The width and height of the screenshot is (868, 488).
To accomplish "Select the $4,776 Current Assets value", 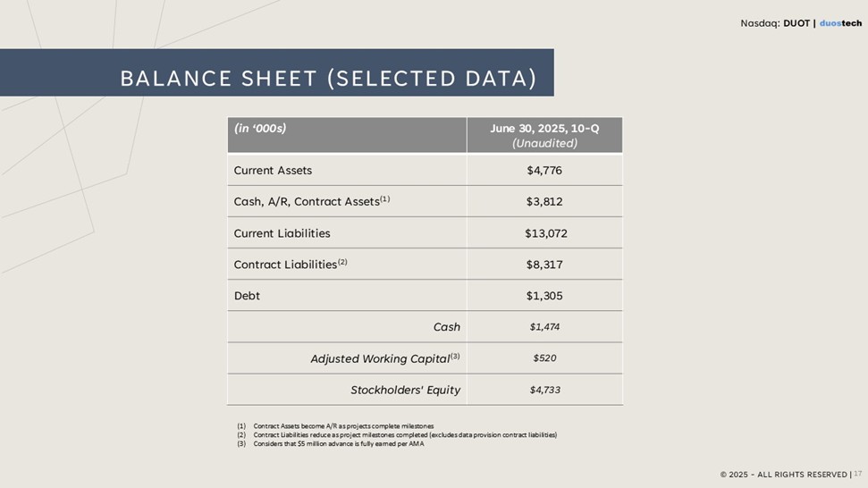I will pos(544,171).
